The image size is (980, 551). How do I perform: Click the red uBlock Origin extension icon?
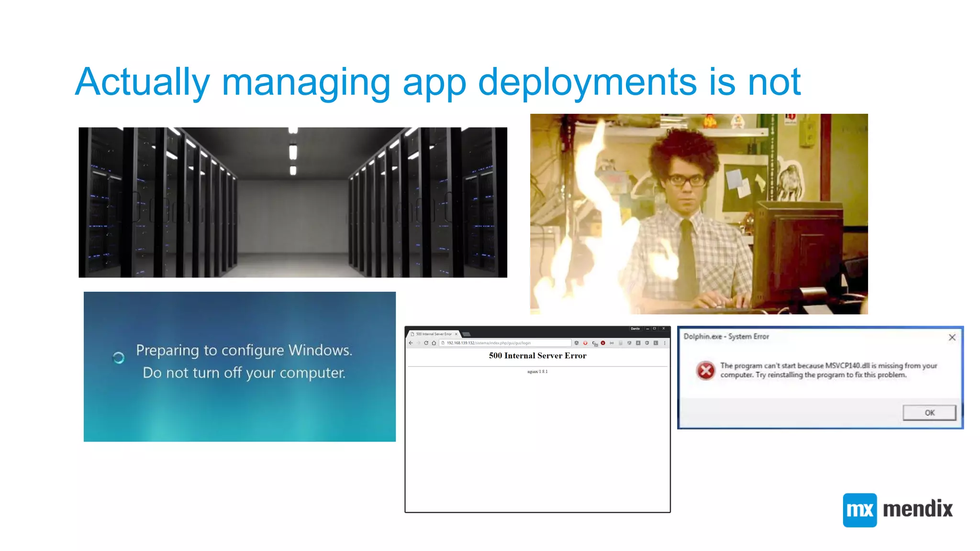click(603, 343)
